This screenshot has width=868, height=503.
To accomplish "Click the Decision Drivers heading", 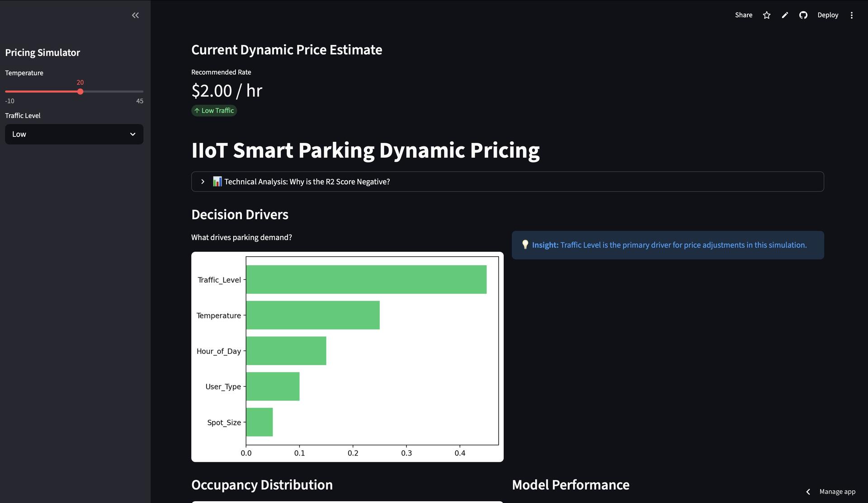I will (x=240, y=215).
